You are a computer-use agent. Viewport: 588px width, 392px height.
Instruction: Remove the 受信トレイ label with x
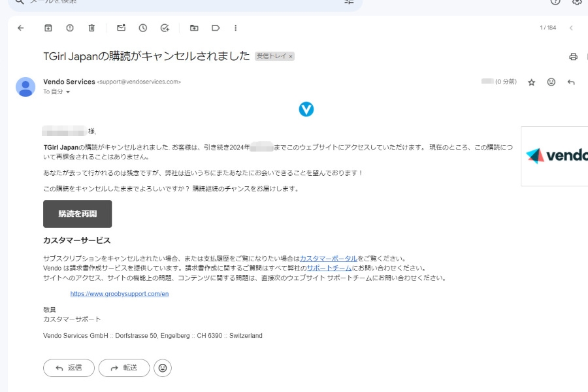[291, 57]
